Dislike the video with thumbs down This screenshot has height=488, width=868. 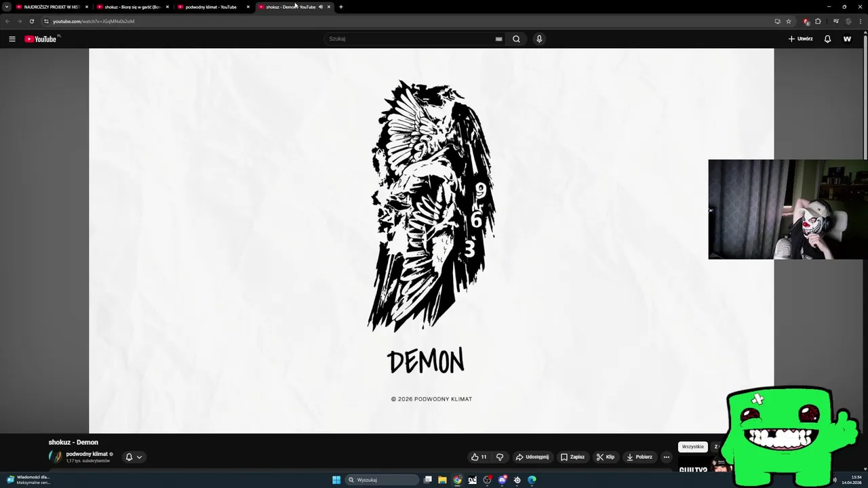tap(500, 457)
